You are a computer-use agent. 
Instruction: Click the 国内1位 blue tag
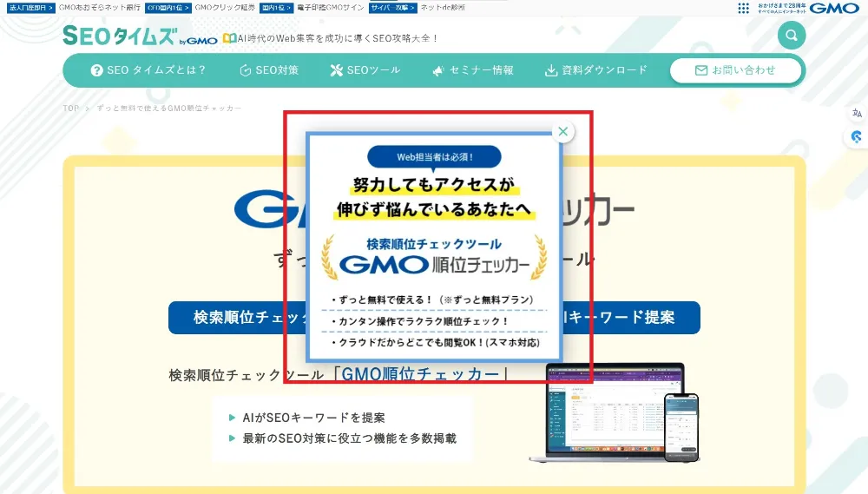point(276,8)
